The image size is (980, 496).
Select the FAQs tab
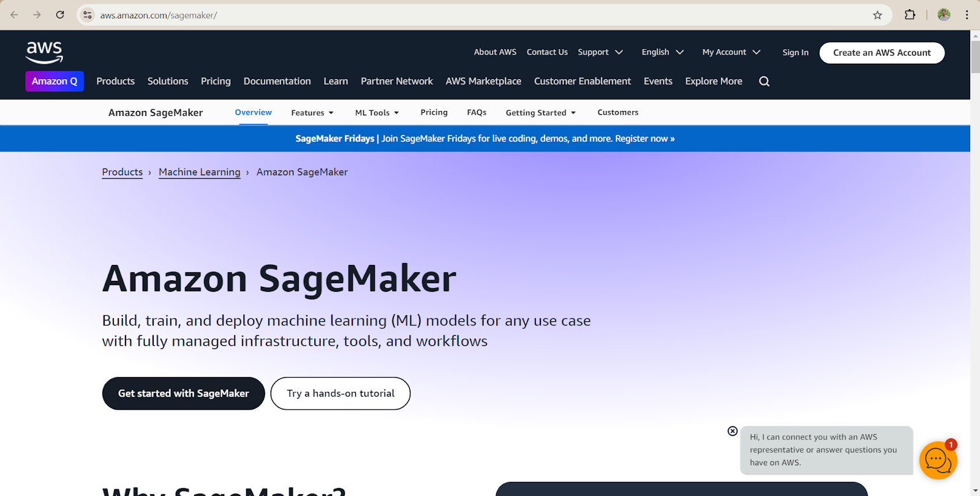coord(477,112)
